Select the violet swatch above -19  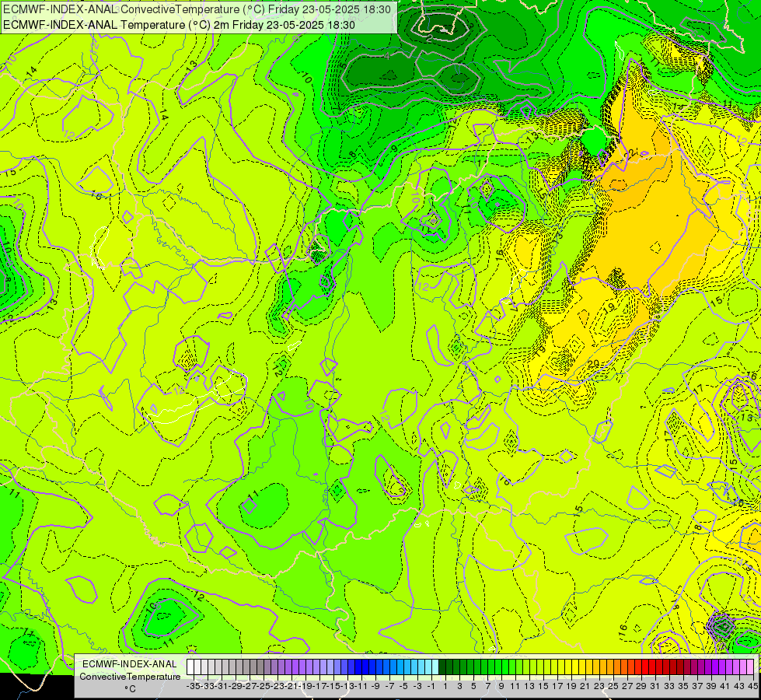point(302,667)
